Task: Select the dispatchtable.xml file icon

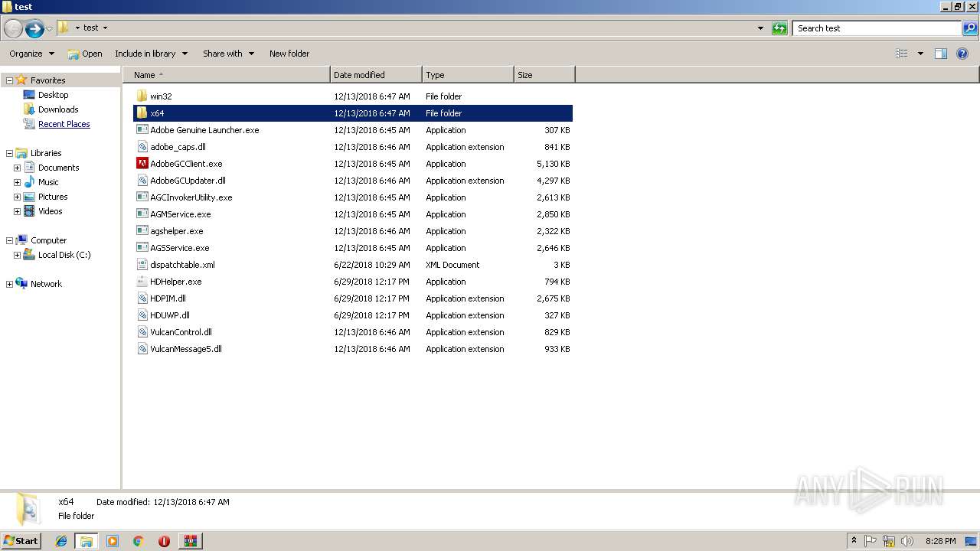Action: (x=142, y=265)
